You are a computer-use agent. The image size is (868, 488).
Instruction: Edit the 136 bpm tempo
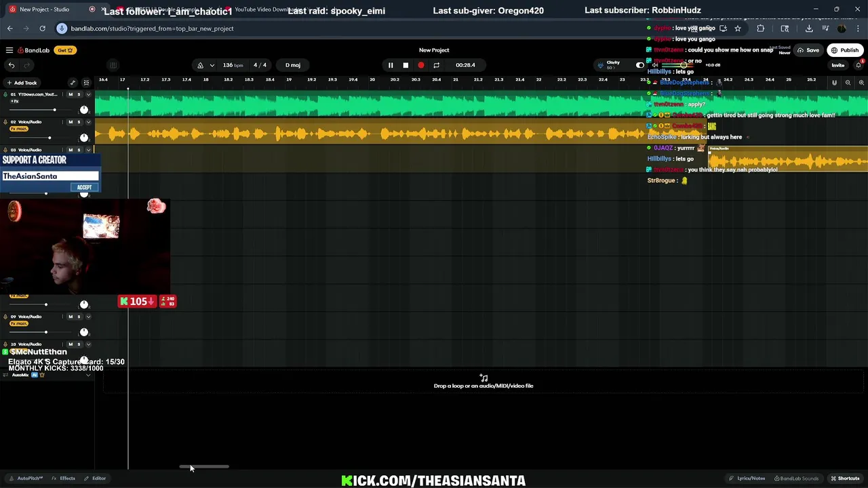[233, 65]
